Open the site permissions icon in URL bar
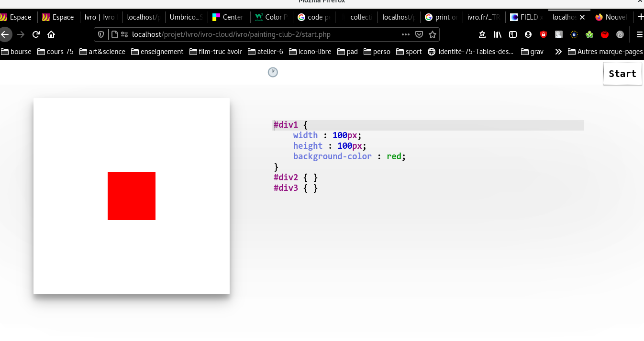 coord(124,34)
